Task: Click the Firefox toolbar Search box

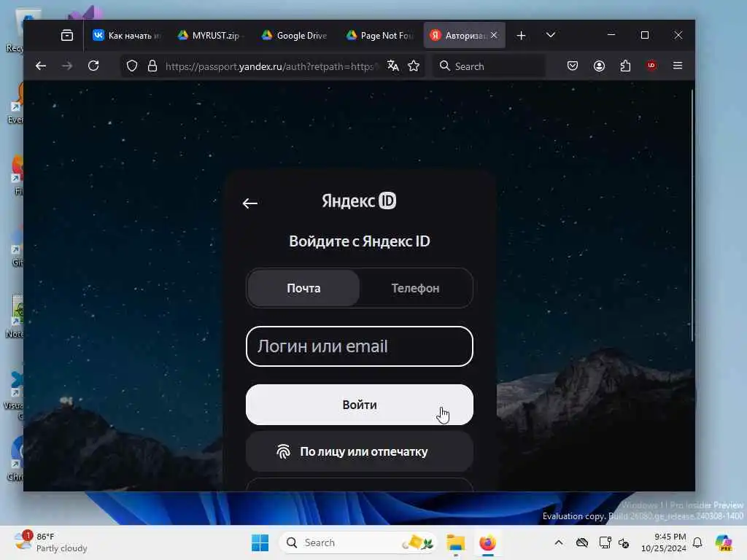Action: pyautogui.click(x=489, y=66)
